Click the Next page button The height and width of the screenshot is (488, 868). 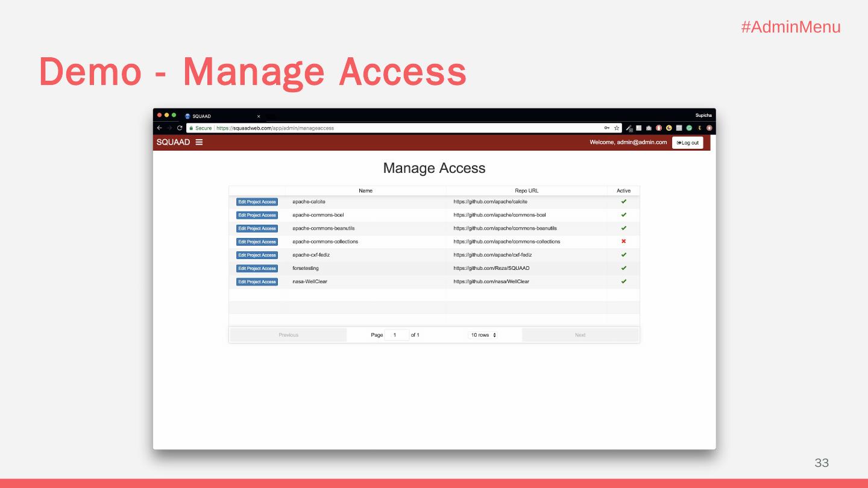pyautogui.click(x=580, y=335)
